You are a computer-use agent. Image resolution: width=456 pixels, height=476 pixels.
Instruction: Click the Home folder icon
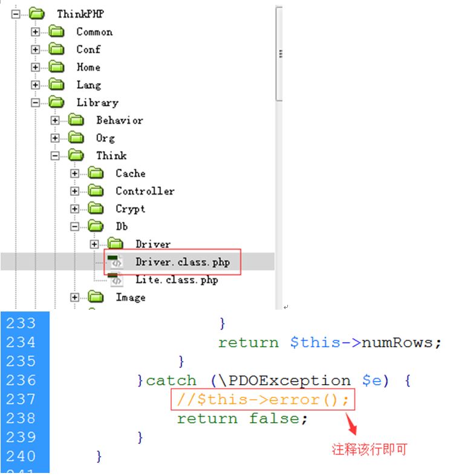pyautogui.click(x=56, y=67)
